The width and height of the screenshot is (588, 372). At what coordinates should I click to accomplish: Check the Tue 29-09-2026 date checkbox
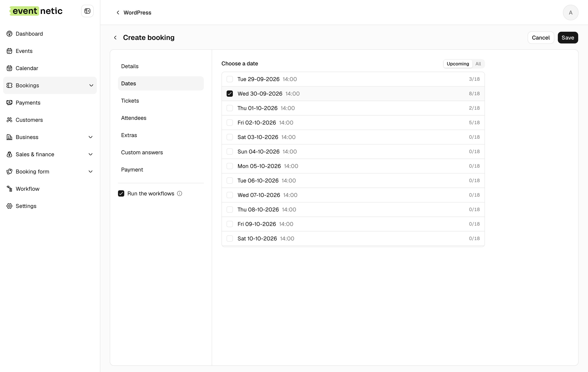[x=230, y=79]
